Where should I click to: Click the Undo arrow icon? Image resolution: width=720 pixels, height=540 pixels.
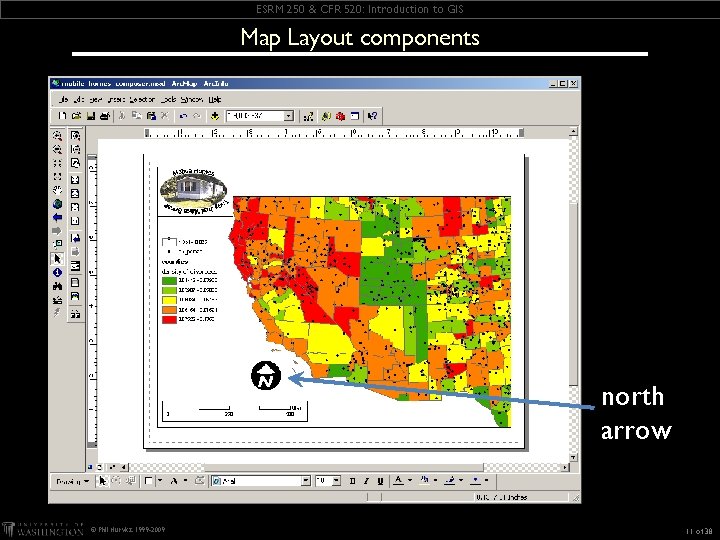(x=183, y=116)
